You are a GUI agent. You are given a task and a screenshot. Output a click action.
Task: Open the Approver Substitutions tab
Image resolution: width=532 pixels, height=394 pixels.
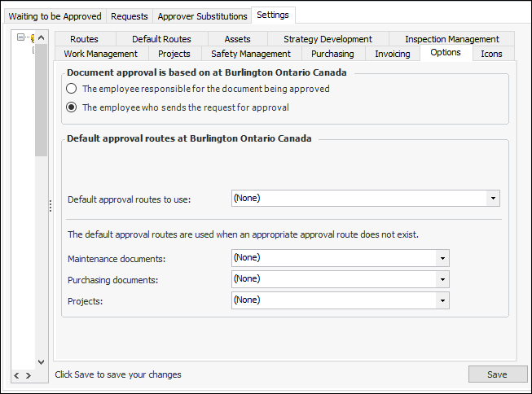pos(202,16)
